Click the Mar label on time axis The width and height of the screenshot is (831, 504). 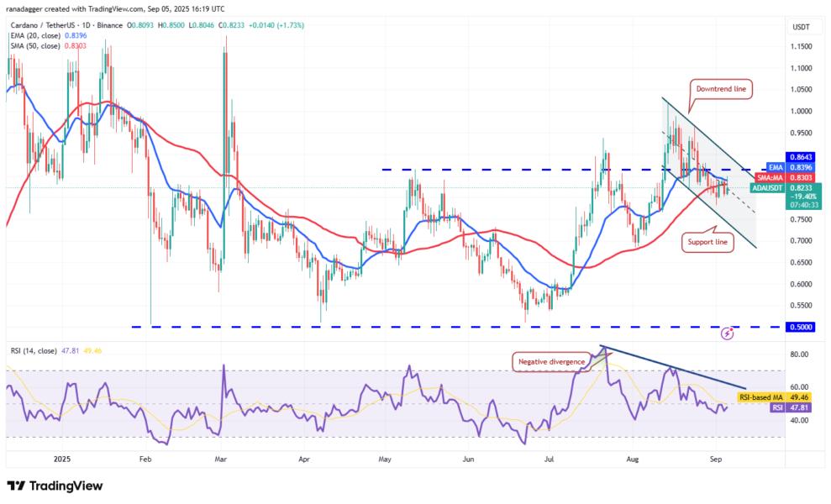220,459
